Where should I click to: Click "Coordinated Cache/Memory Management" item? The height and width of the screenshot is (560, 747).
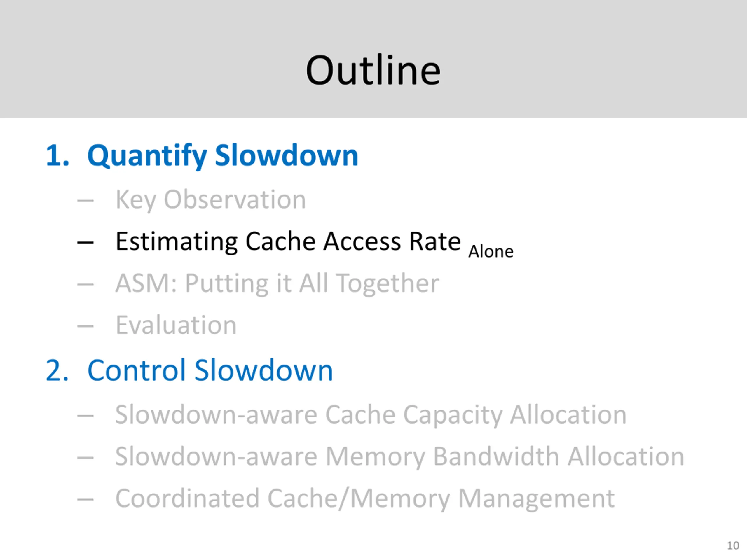365,498
